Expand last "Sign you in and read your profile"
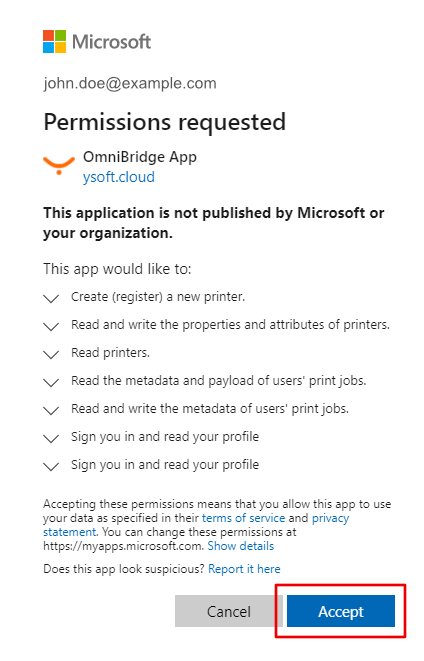The height and width of the screenshot is (661, 424). pyautogui.click(x=51, y=466)
